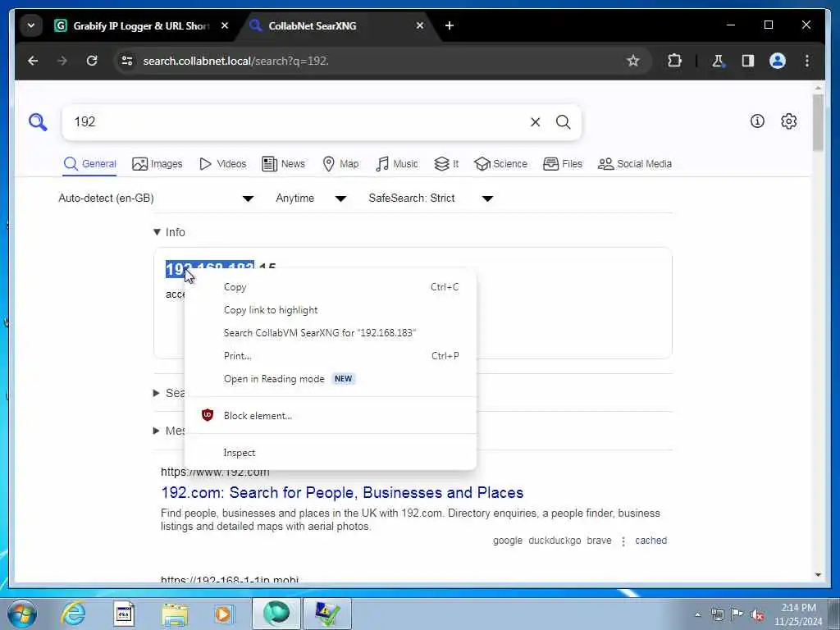840x630 pixels.
Task: Reload the page
Action: [x=92, y=61]
